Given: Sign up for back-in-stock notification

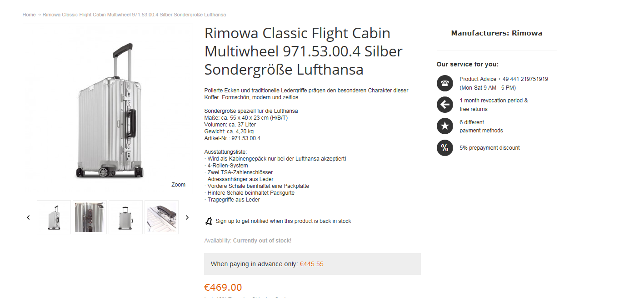Looking at the screenshot, I should coord(283,221).
